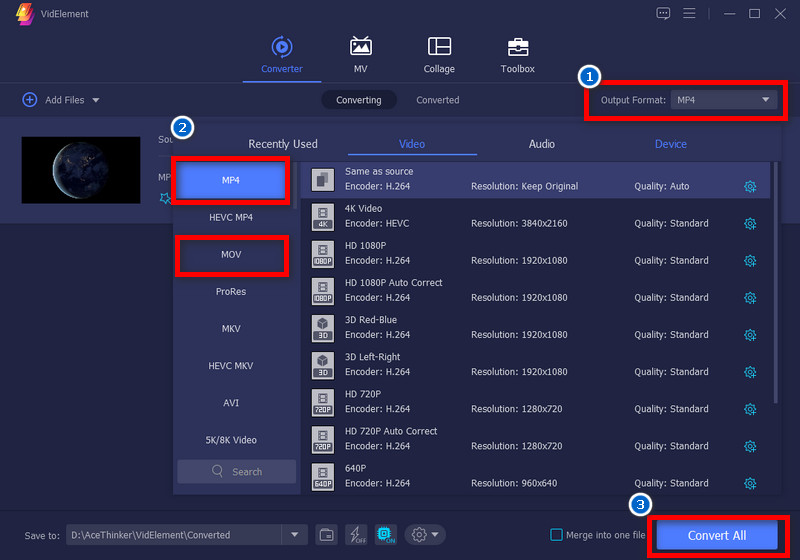Select the ProRes format
The image size is (800, 560).
tap(231, 292)
